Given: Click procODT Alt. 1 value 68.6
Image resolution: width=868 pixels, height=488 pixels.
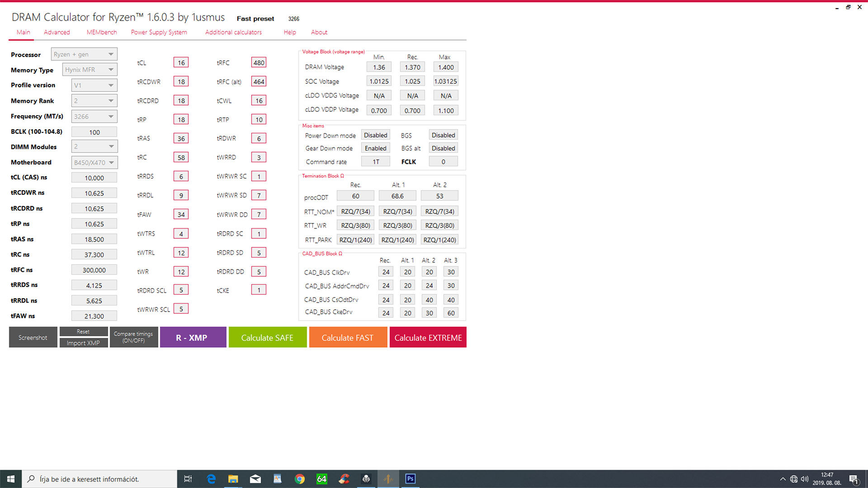Looking at the screenshot, I should pyautogui.click(x=397, y=196).
